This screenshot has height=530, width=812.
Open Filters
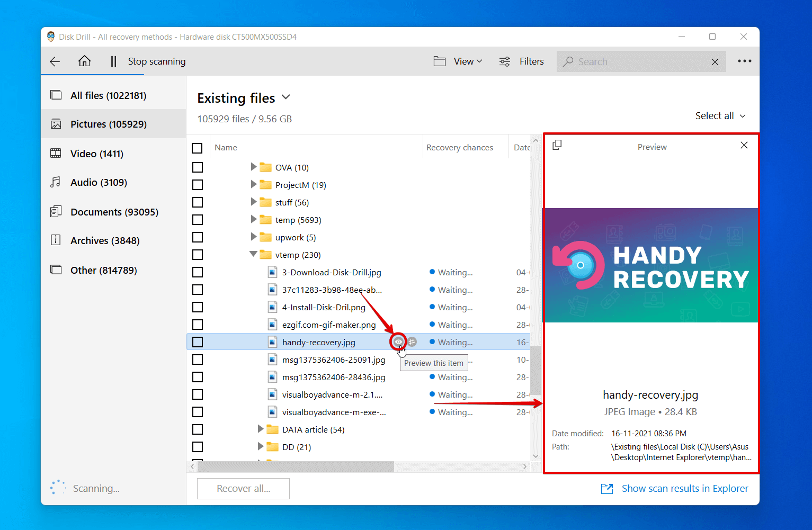531,61
